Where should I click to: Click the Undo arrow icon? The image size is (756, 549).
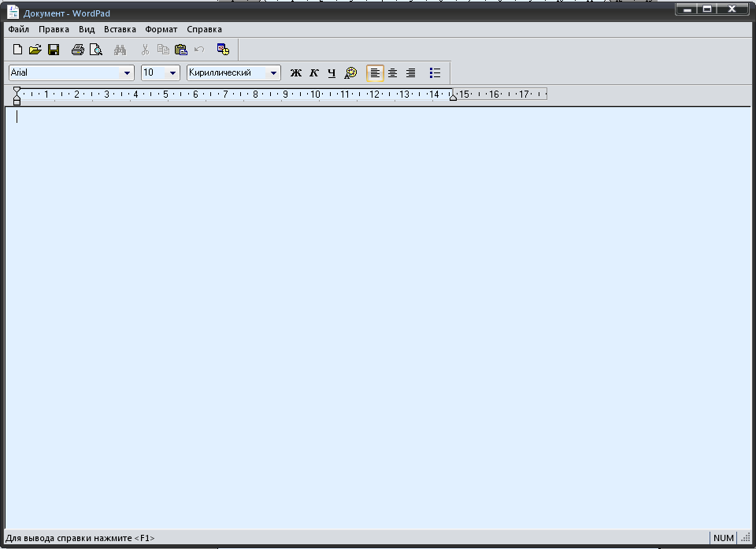199,49
